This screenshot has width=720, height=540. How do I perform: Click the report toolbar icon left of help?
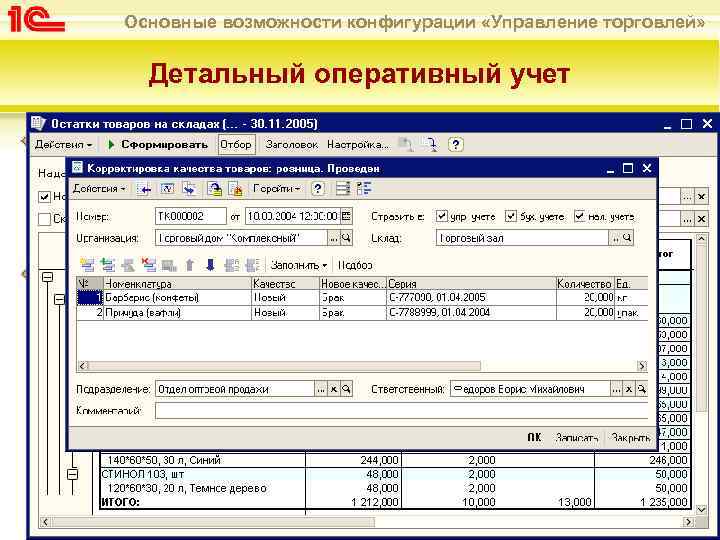(432, 145)
